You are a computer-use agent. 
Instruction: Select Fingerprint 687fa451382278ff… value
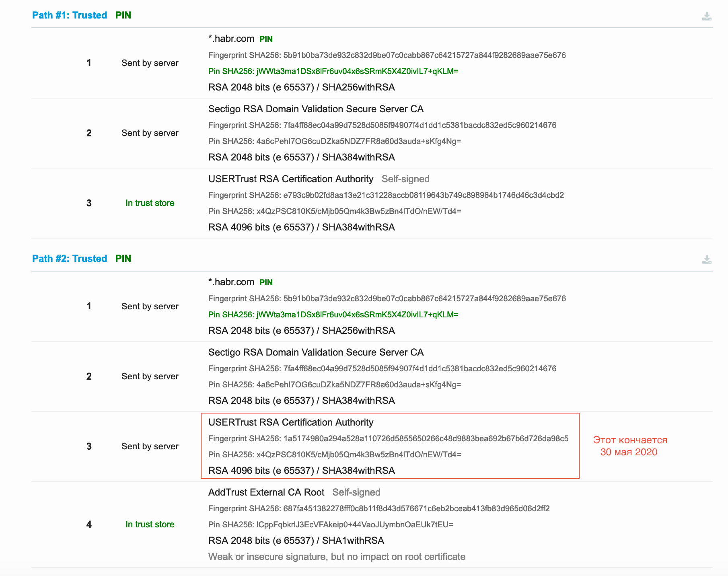tap(416, 508)
